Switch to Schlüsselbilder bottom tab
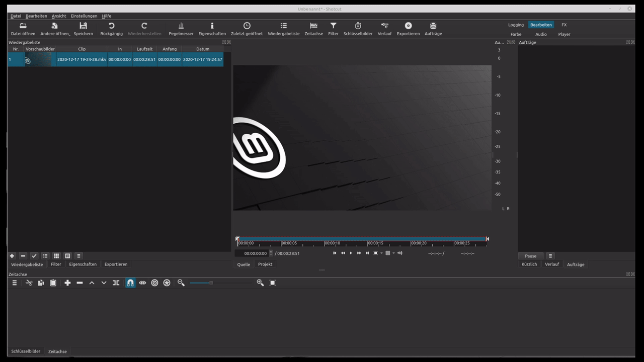Viewport: 644px width, 362px height. pyautogui.click(x=26, y=351)
